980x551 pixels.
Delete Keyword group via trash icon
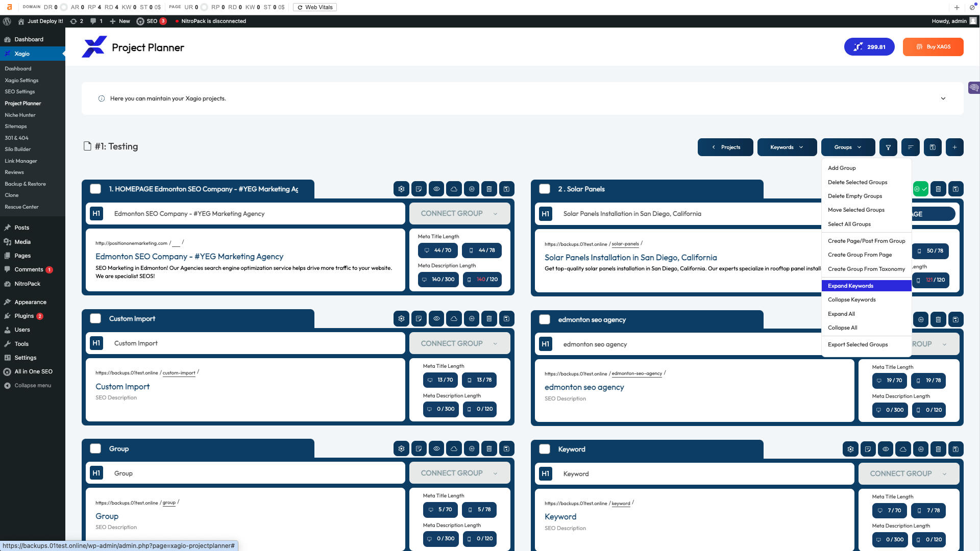click(938, 449)
